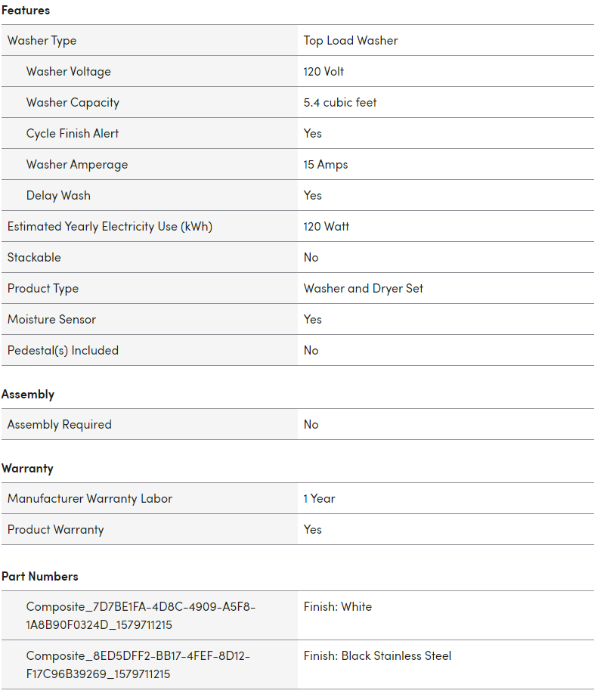Click Estimated Yearly Electricity Use label
This screenshot has width=613, height=700.
point(110,227)
